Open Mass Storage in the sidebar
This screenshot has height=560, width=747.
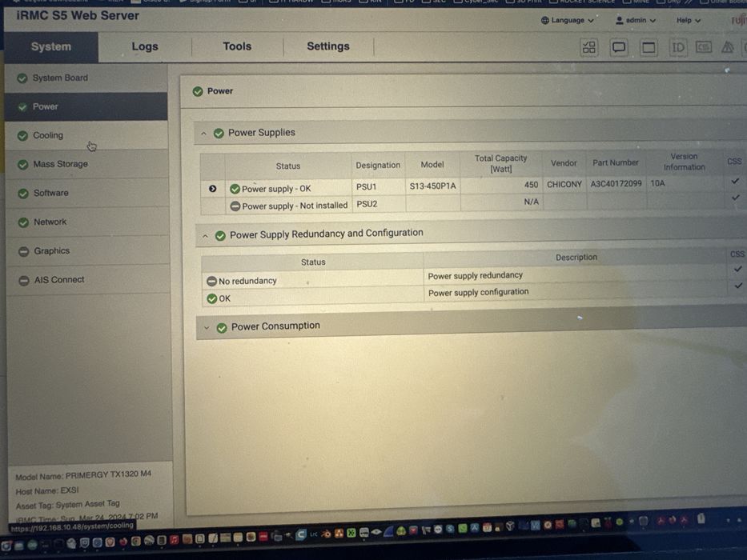click(x=87, y=164)
